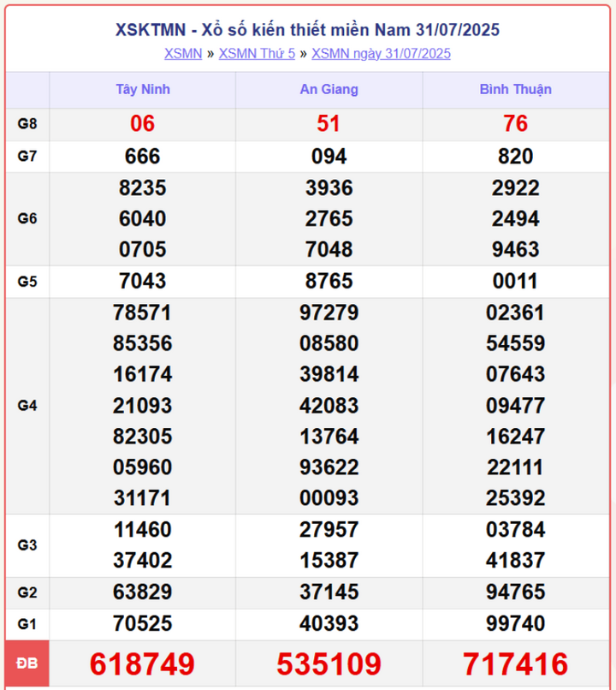Click G1 number 40393

click(x=329, y=624)
